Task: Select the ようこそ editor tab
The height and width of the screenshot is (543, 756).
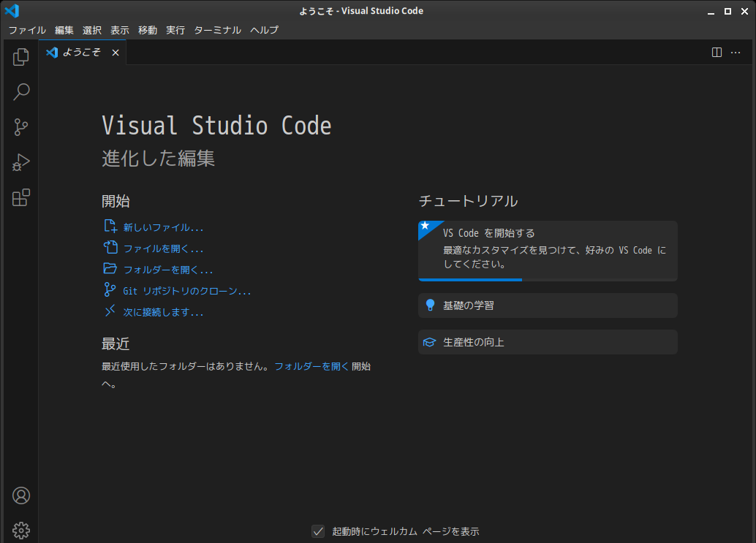Action: click(83, 52)
